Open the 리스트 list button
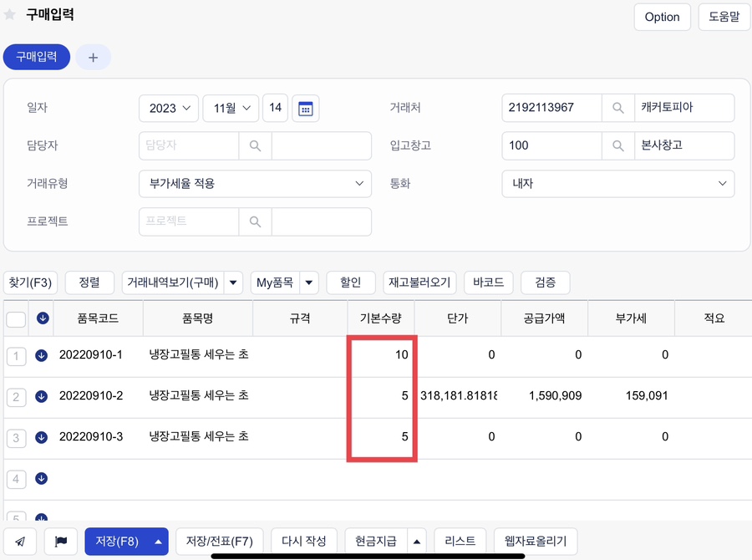Viewport: 752px width, 560px height. click(x=460, y=542)
